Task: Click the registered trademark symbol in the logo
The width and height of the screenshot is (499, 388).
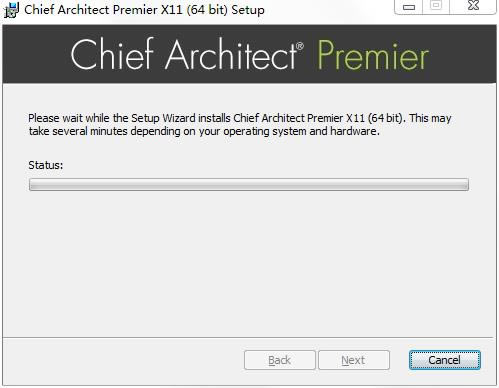Action: tap(300, 46)
